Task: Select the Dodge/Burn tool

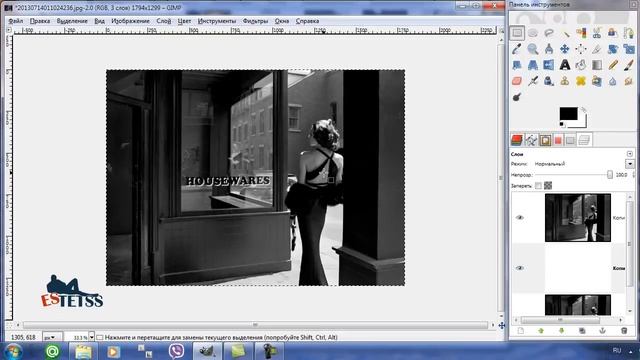Action: [x=517, y=97]
